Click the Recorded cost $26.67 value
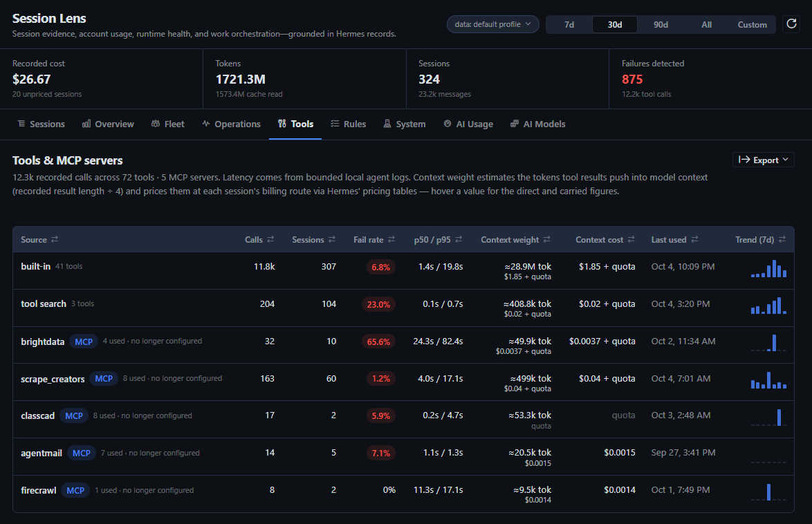 point(31,79)
